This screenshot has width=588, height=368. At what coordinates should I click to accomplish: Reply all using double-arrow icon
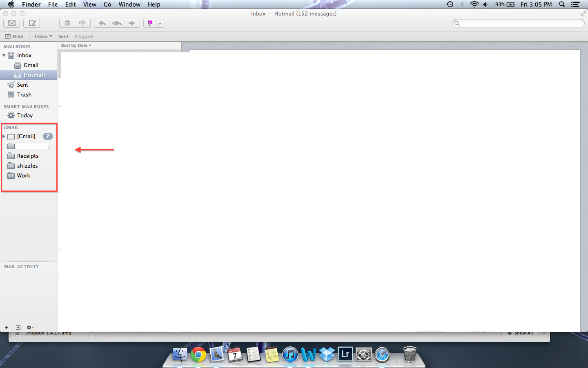(117, 23)
